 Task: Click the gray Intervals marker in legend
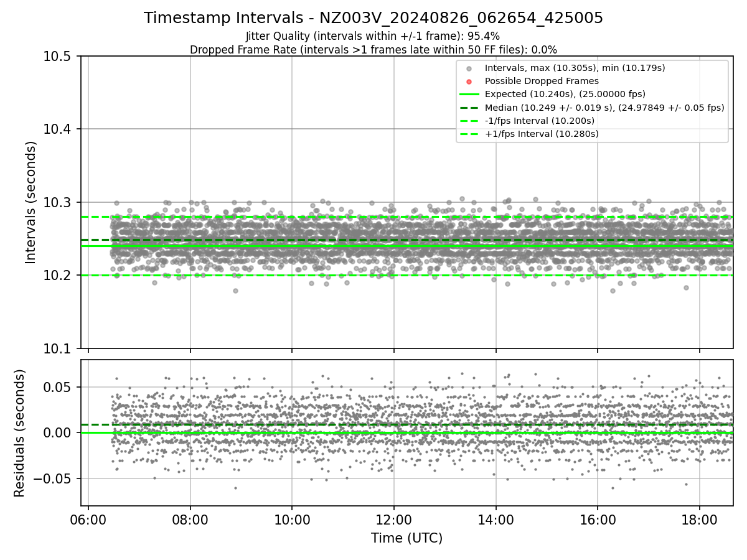[x=469, y=68]
